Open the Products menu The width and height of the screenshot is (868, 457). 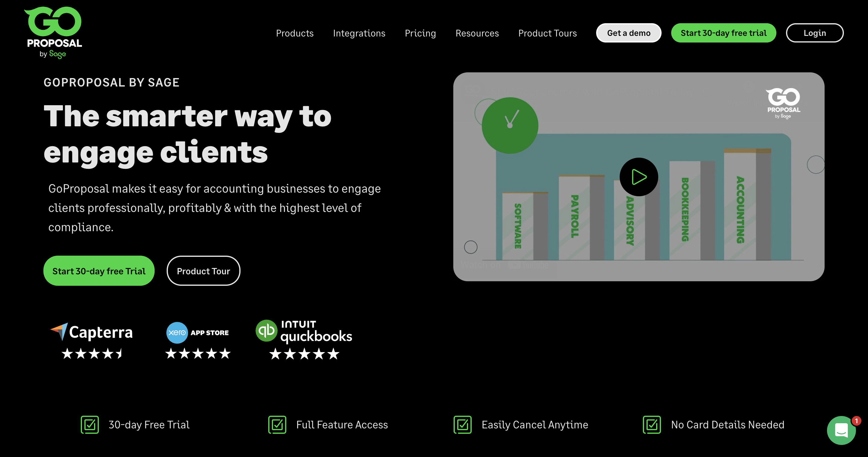(x=294, y=33)
